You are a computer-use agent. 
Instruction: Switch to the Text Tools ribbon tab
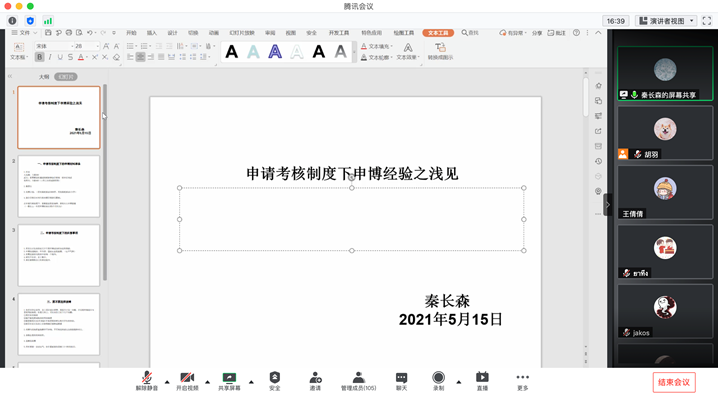point(438,33)
